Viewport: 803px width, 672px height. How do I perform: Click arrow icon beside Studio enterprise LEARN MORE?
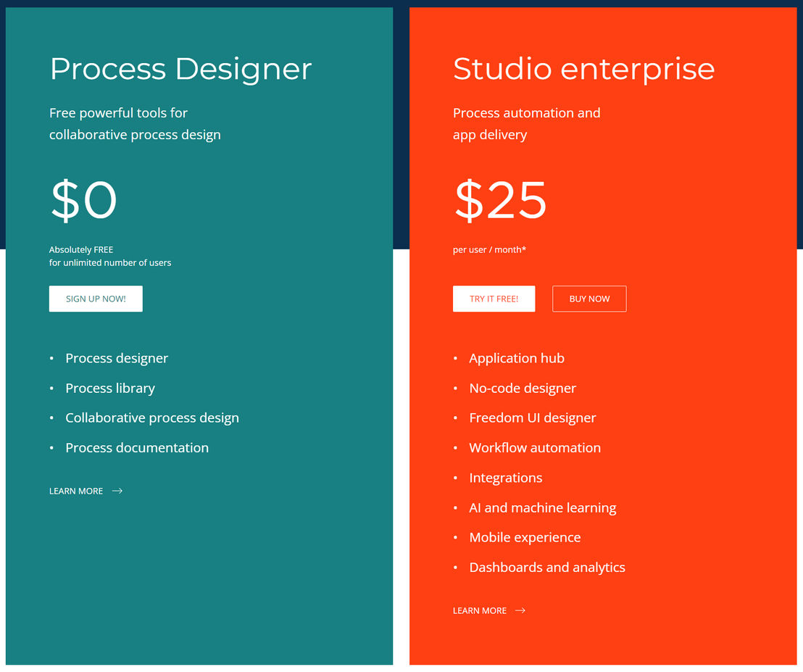click(520, 610)
